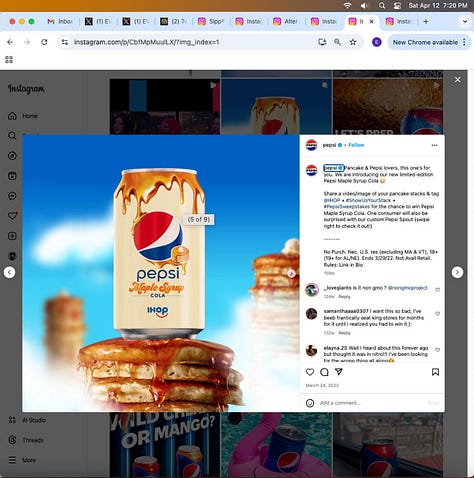
Task: Close the active Instagram tab
Action: (x=372, y=22)
